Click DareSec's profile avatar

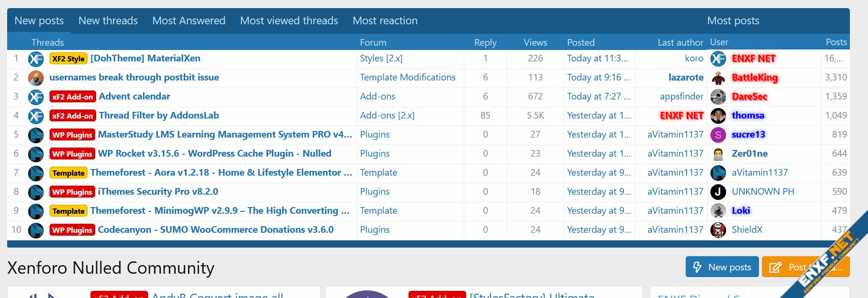click(718, 97)
